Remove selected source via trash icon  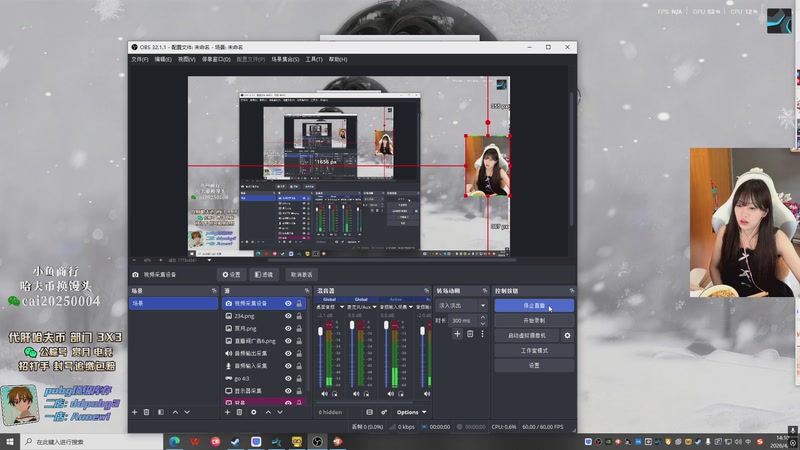coord(239,412)
